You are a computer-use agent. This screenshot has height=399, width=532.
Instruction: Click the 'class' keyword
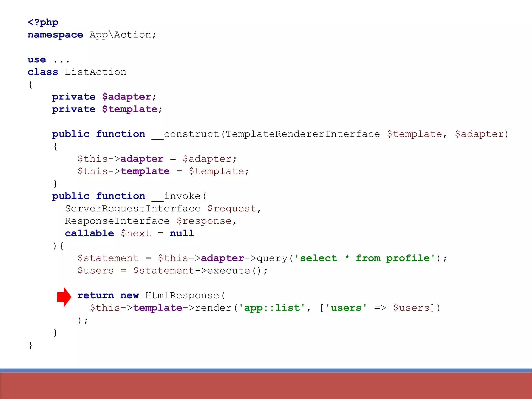click(43, 72)
